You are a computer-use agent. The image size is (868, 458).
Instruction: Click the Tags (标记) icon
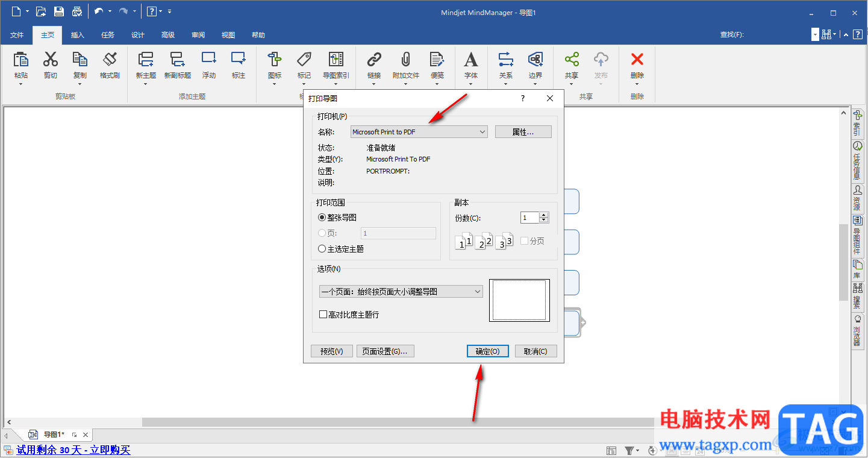click(304, 60)
